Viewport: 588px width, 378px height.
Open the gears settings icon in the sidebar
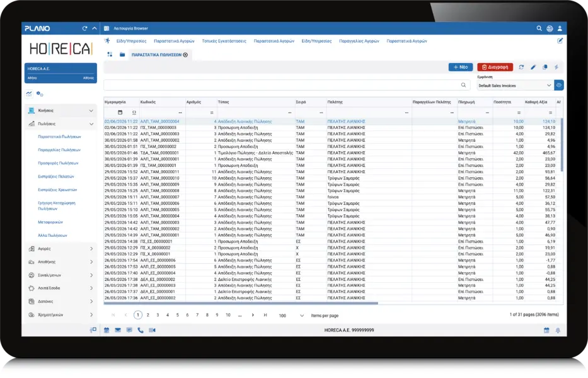tap(40, 94)
